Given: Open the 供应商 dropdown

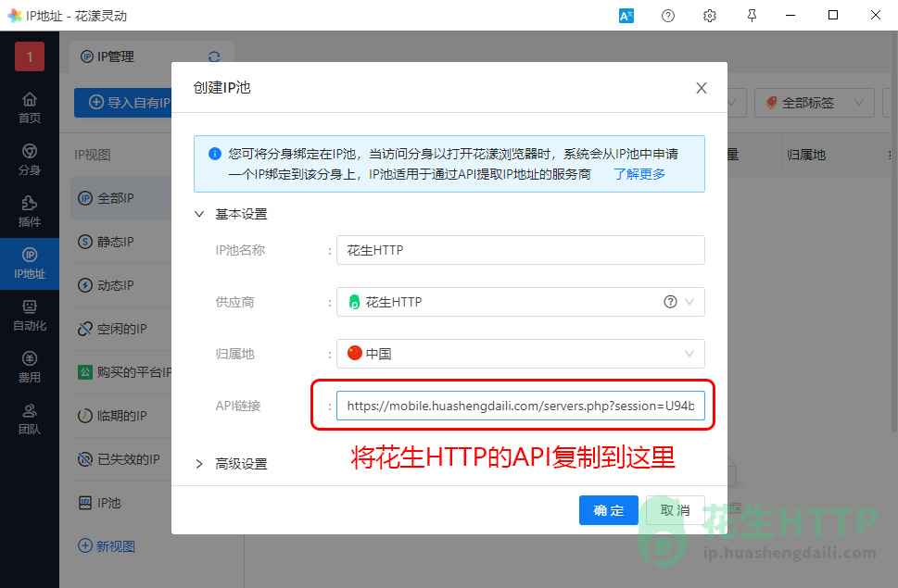Looking at the screenshot, I should (x=521, y=302).
